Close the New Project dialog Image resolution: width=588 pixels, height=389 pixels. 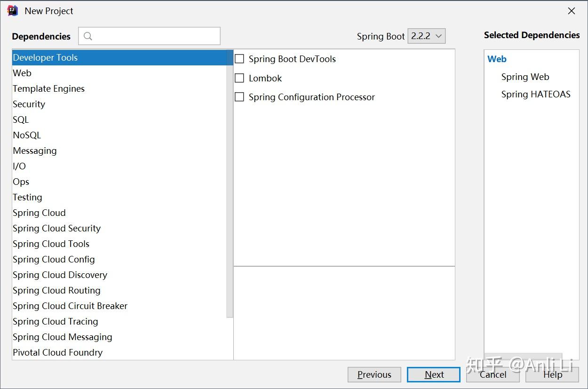tap(572, 11)
